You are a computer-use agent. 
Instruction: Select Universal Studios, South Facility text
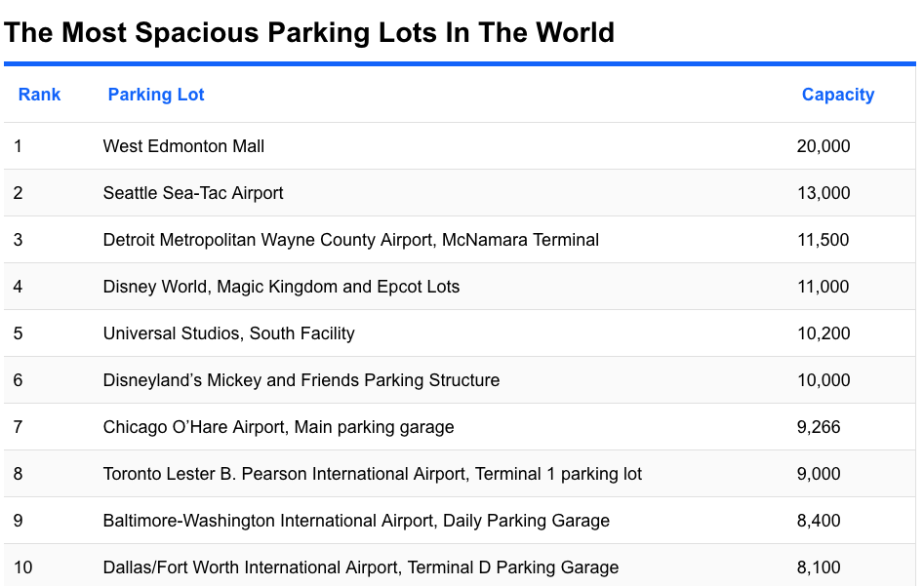coord(228,333)
